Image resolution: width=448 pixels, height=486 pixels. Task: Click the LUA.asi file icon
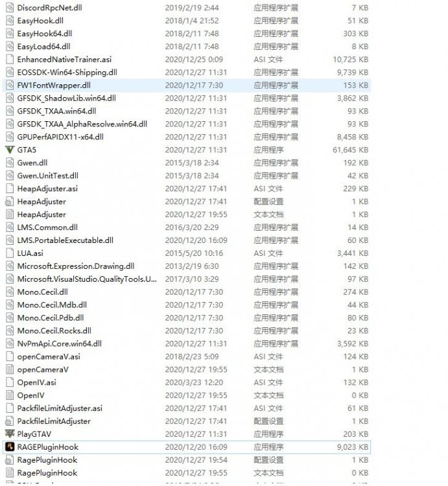(9, 253)
